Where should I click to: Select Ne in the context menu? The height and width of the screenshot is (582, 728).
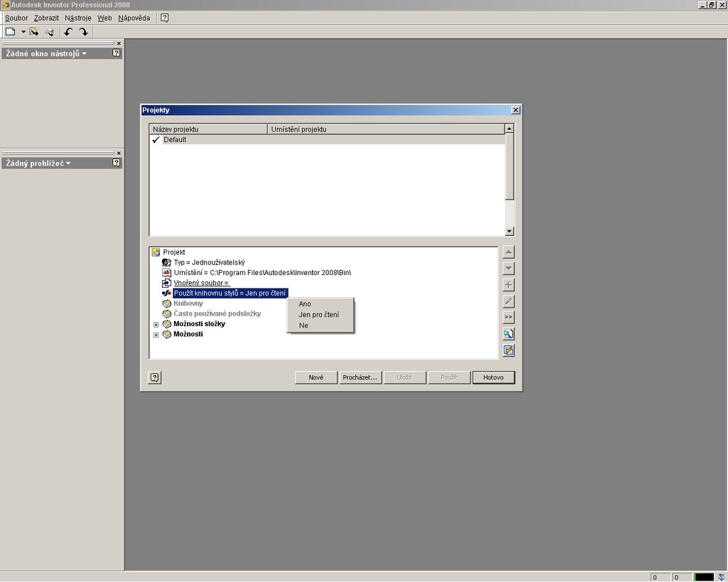[x=304, y=325]
